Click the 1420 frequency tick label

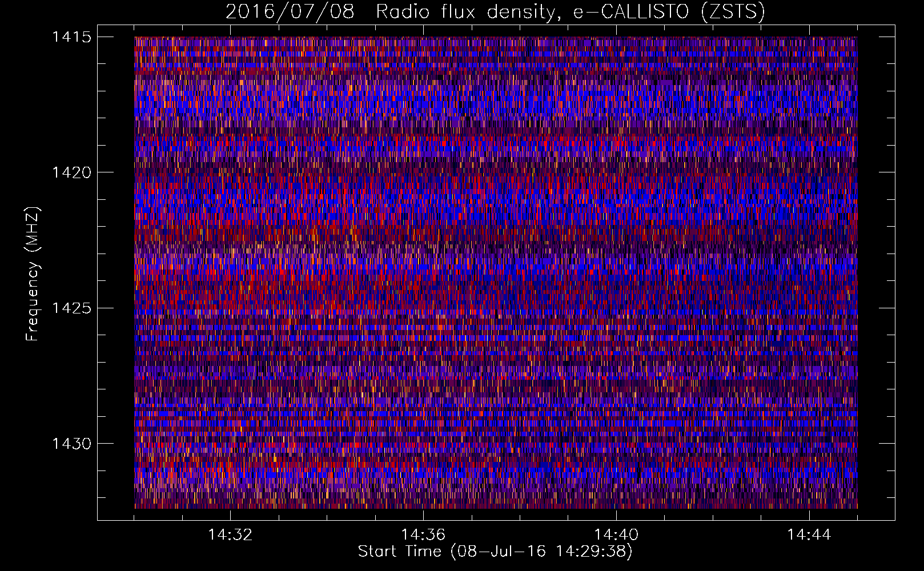click(71, 172)
